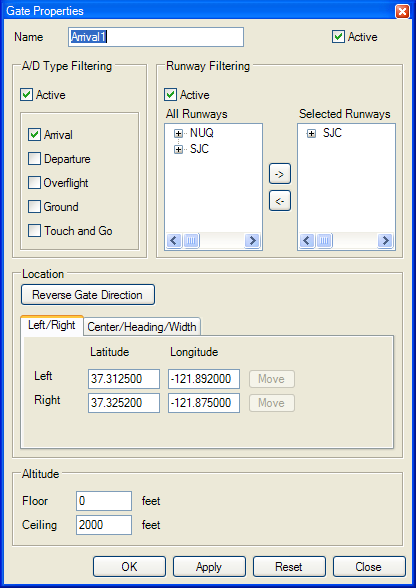This screenshot has width=416, height=588.
Task: Switch to the Center/Heading/Width tab
Action: pyautogui.click(x=142, y=327)
